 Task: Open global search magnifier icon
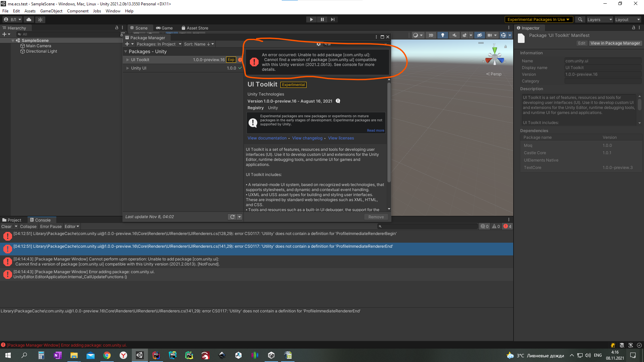[580, 19]
